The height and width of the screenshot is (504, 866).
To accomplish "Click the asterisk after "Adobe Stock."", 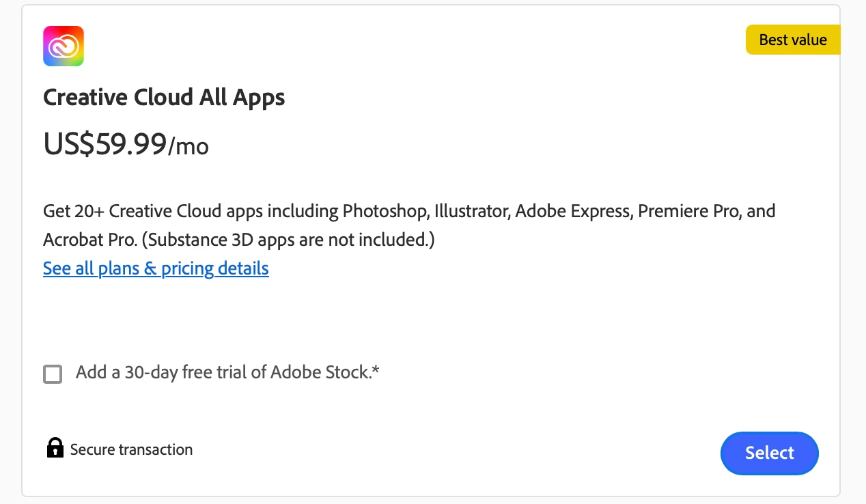I will 376,371.
